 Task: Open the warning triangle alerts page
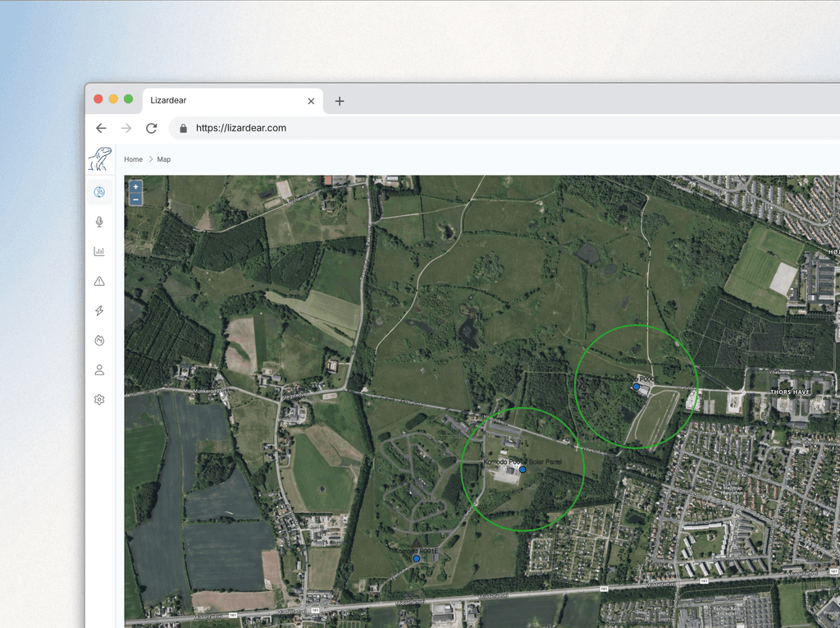coord(99,282)
